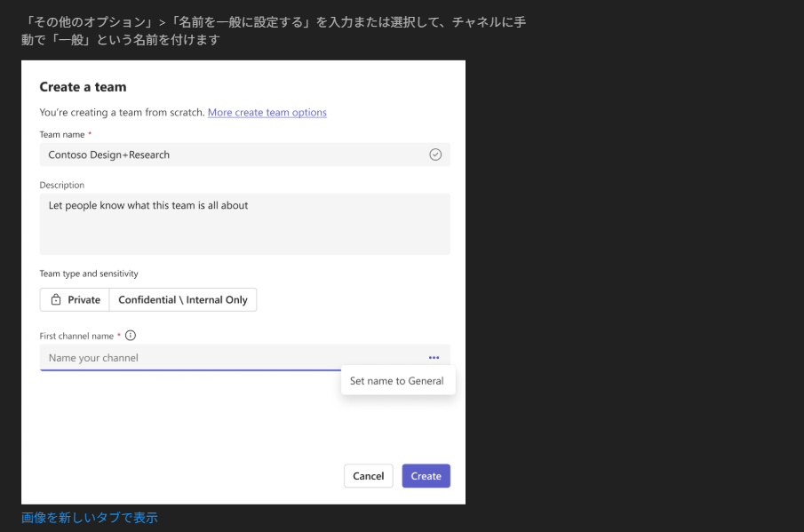The image size is (804, 532).
Task: Click the three-dot more options icon
Action: (434, 358)
